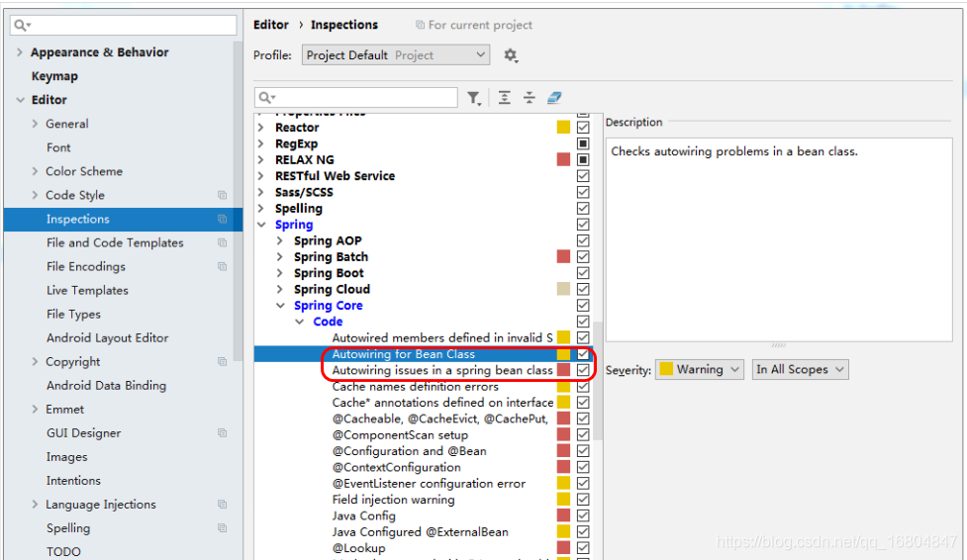Click the Expand All icon in inspections toolbar
967x560 pixels.
505,97
